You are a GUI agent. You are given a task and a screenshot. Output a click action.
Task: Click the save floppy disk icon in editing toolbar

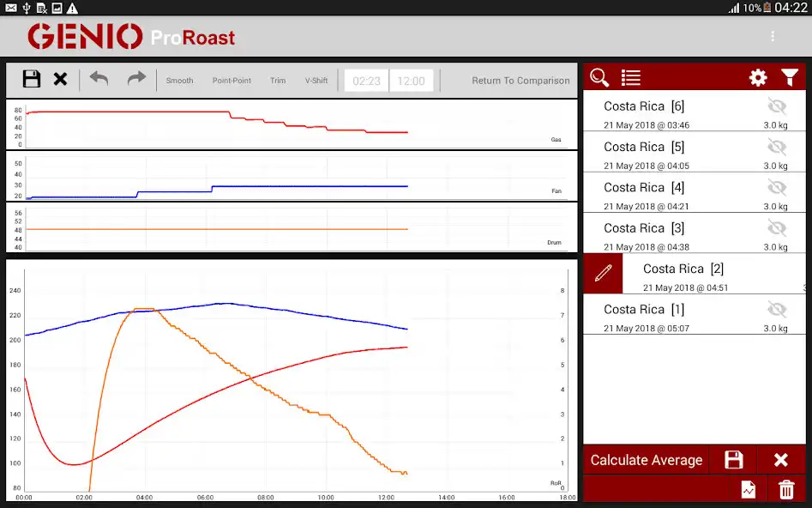click(x=32, y=80)
